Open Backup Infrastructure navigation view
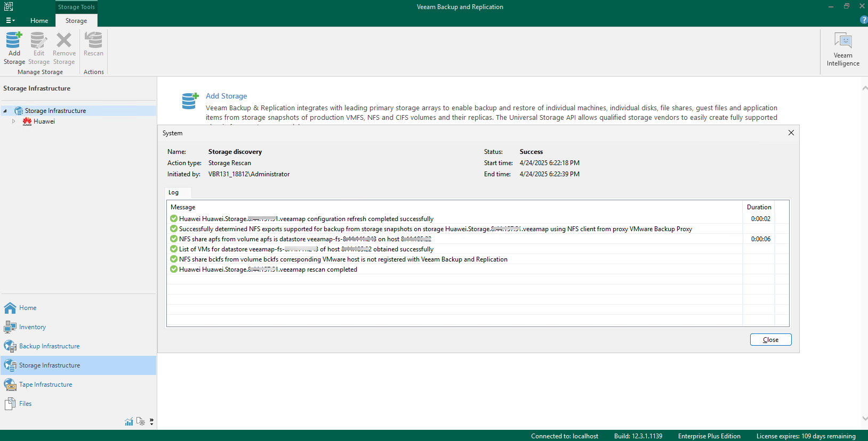 [x=79, y=346]
